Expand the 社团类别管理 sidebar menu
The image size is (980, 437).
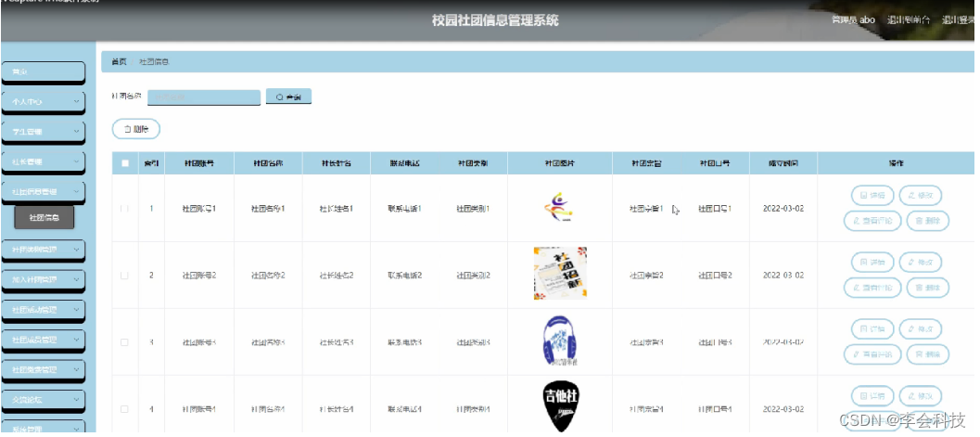[x=44, y=251]
